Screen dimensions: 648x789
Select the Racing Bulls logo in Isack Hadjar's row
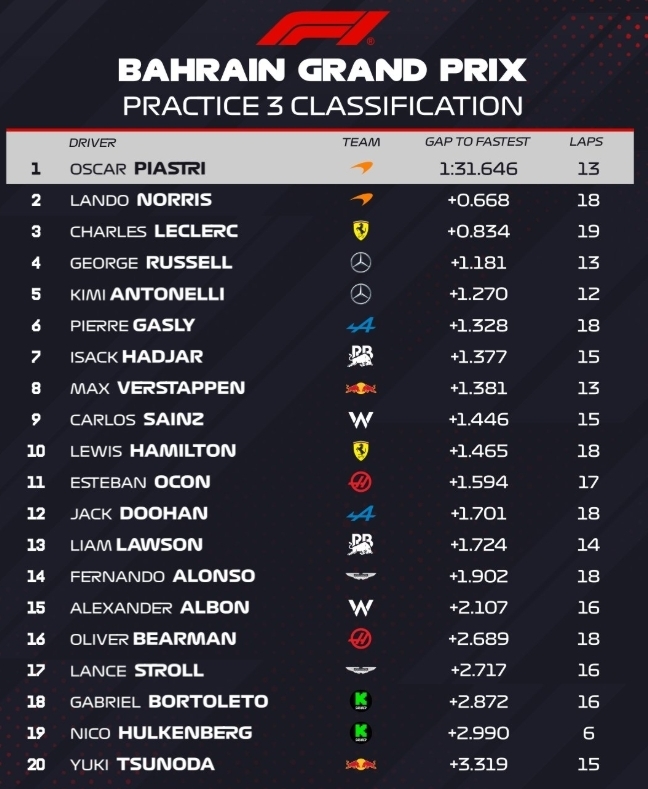click(x=361, y=356)
